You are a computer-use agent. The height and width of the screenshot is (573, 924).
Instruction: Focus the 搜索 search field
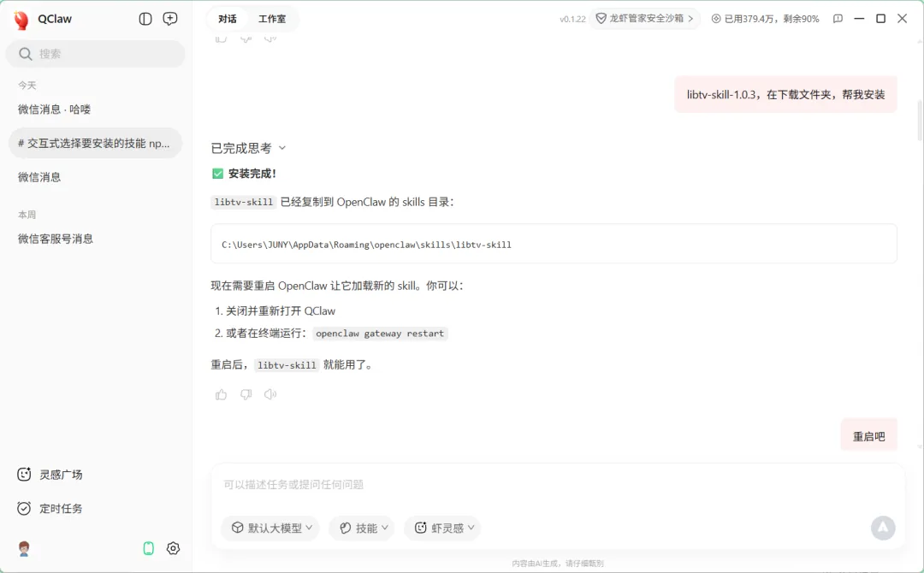(x=96, y=54)
